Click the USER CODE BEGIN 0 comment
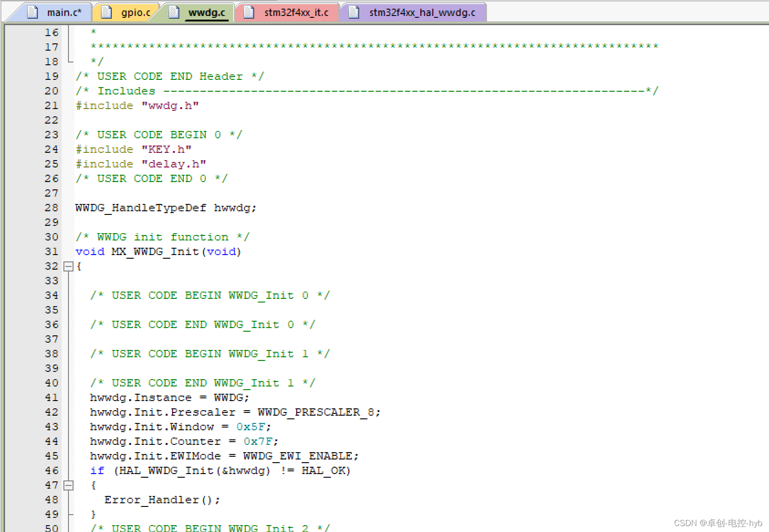The image size is (769, 532). point(159,135)
